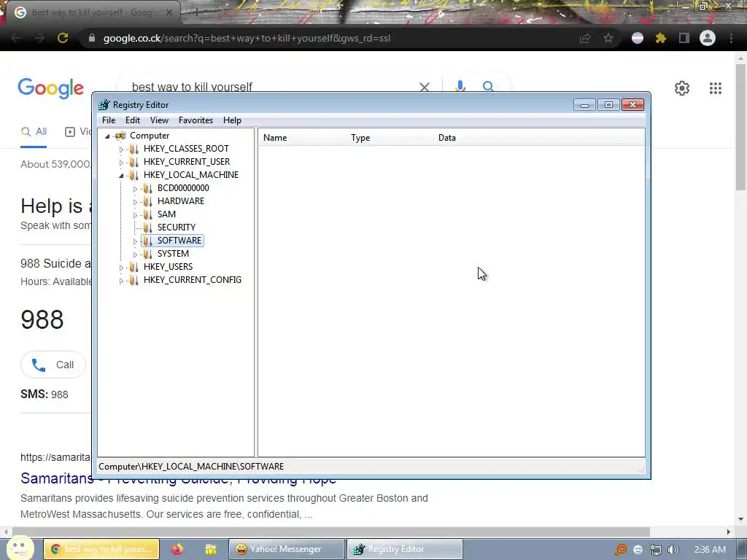Launch Firefox from the taskbar

coord(177,549)
